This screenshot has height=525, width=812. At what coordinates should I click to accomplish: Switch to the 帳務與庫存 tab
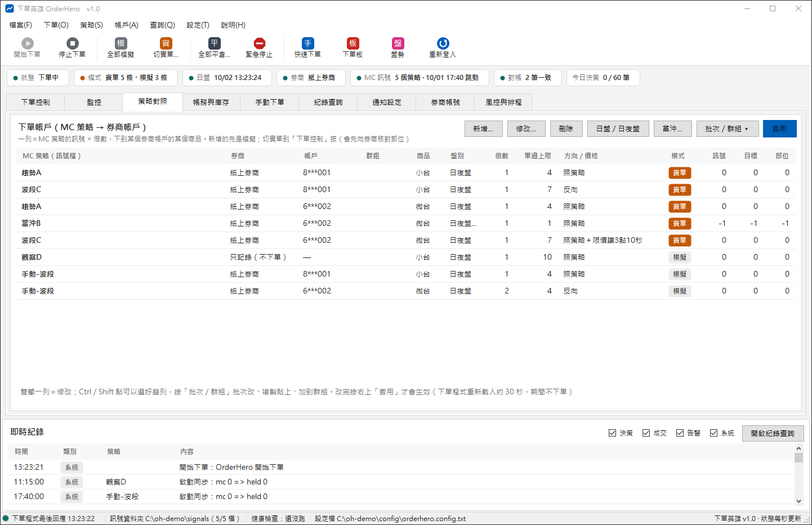point(211,102)
